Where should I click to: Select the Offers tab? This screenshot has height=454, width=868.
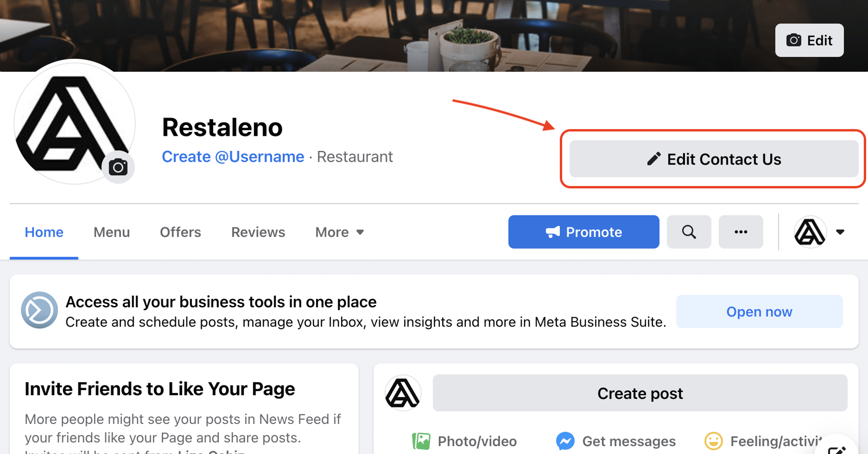click(x=180, y=232)
